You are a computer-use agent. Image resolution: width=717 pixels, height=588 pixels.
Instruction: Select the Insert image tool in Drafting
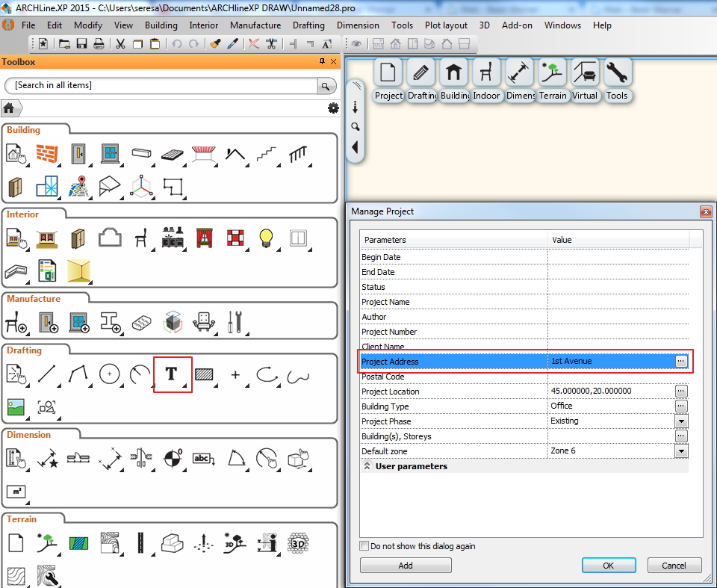[16, 407]
